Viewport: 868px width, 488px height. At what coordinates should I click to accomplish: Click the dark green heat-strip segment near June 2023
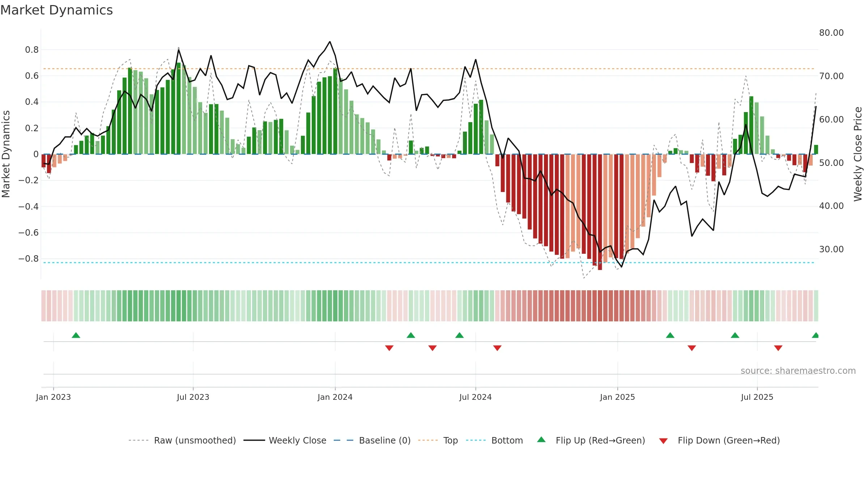(x=179, y=306)
